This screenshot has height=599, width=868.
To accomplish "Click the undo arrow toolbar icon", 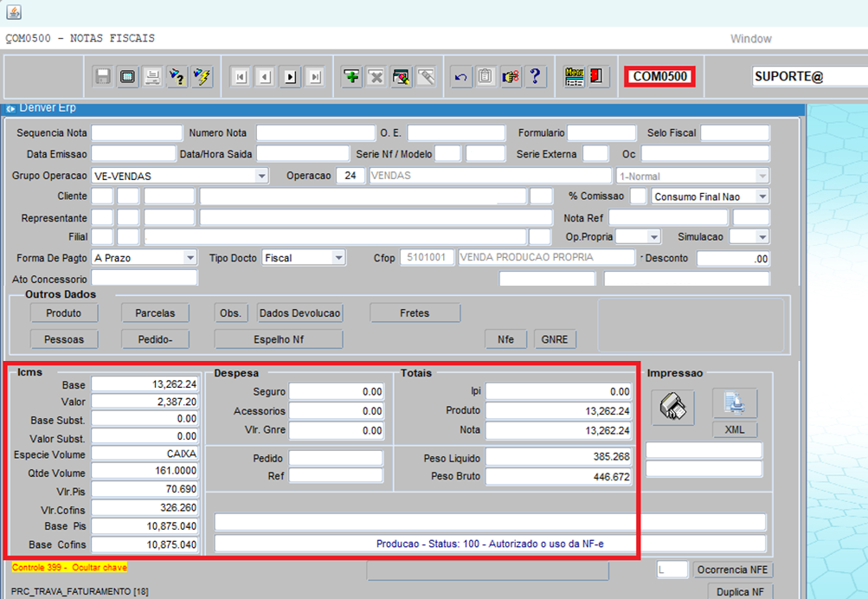I will coord(461,77).
